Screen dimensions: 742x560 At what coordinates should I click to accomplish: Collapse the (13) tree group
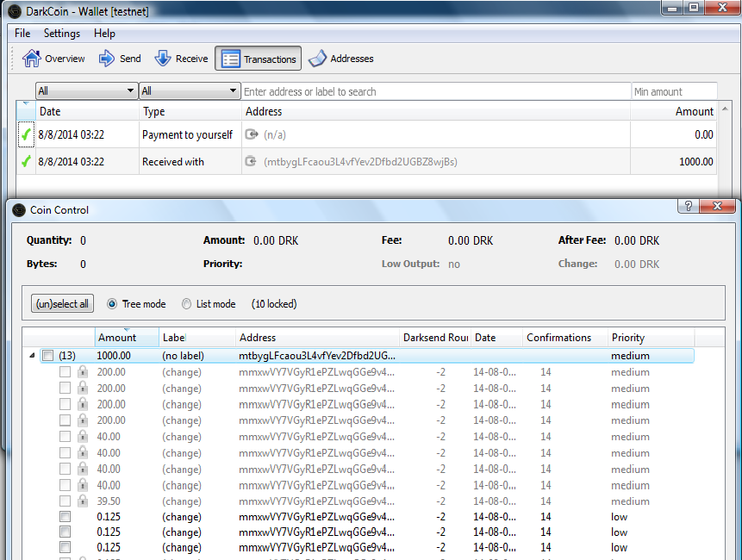32,356
